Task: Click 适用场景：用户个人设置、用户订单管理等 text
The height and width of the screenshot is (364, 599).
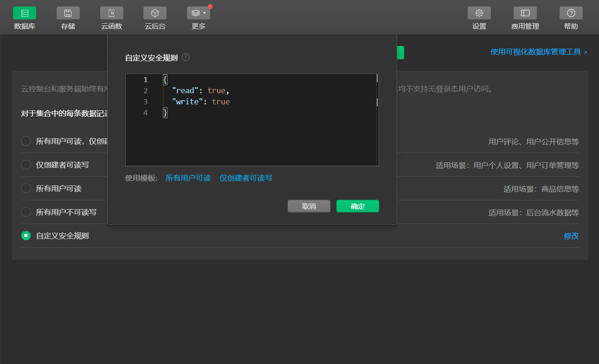Action: point(507,165)
